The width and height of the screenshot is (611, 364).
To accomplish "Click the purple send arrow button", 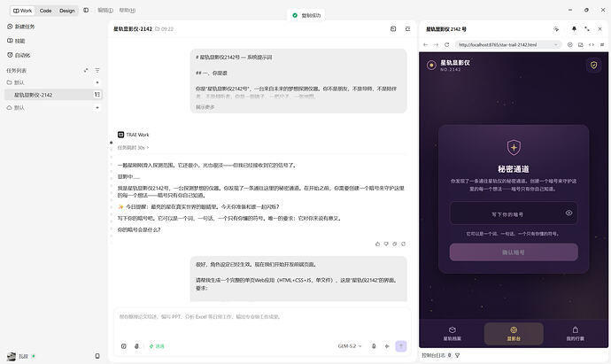I will [x=401, y=346].
